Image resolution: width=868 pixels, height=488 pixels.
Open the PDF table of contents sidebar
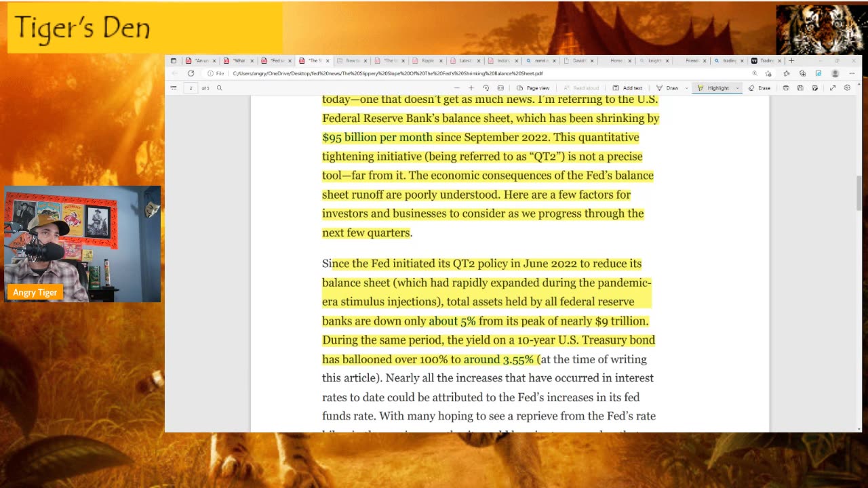(174, 88)
